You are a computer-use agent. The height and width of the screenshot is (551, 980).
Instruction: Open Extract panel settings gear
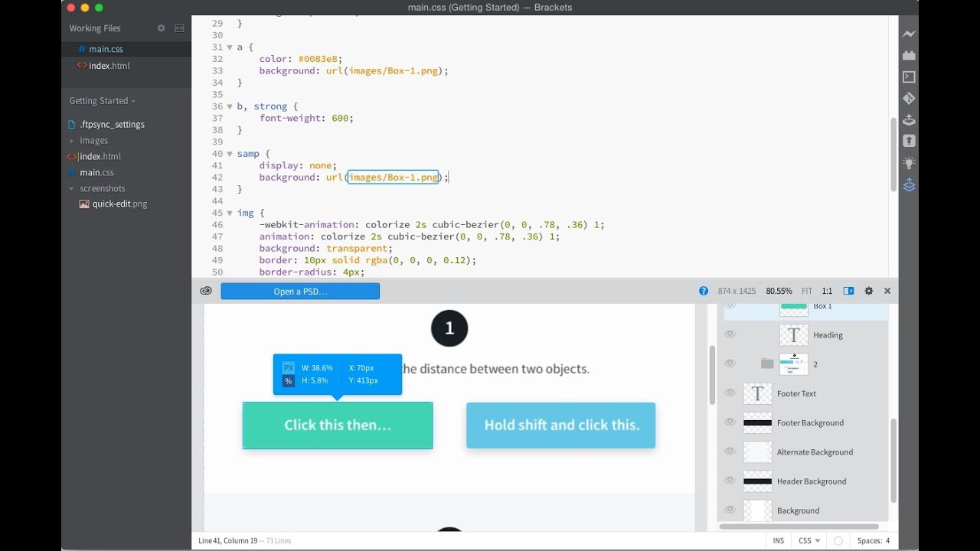(x=869, y=292)
